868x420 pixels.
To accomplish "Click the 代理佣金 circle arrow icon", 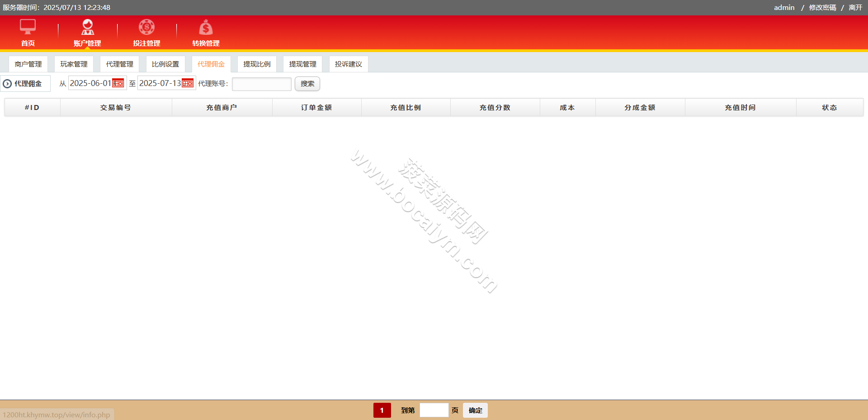I will 7,84.
